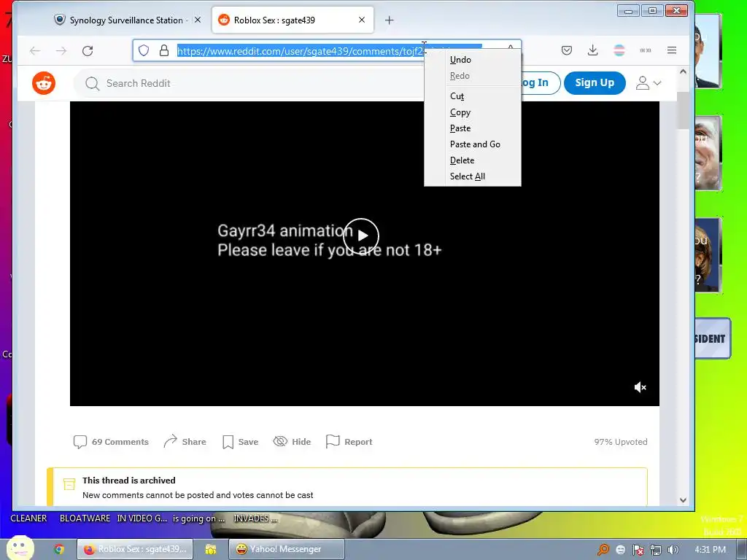Open Yahoo! Messenger from the taskbar
The width and height of the screenshot is (747, 560).
click(x=286, y=549)
